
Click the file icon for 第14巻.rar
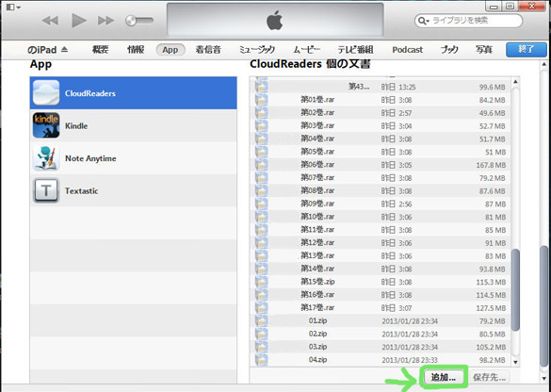click(x=262, y=269)
